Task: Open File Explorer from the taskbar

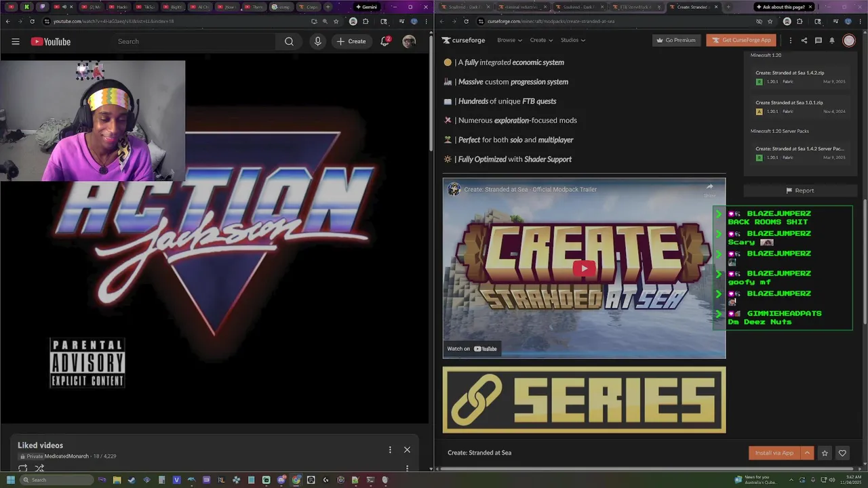Action: coord(117,480)
